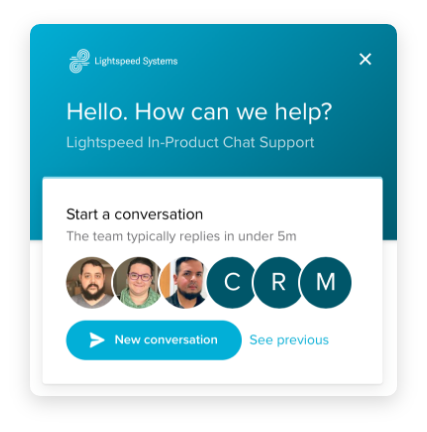The height and width of the screenshot is (432, 427).
Task: Select the avatar wearing purple glasses
Action: 139,282
